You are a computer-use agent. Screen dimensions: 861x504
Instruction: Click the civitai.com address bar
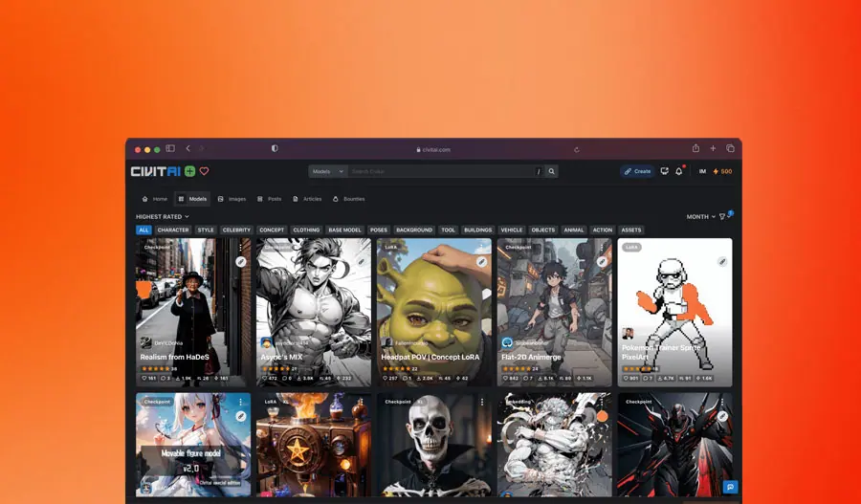433,149
